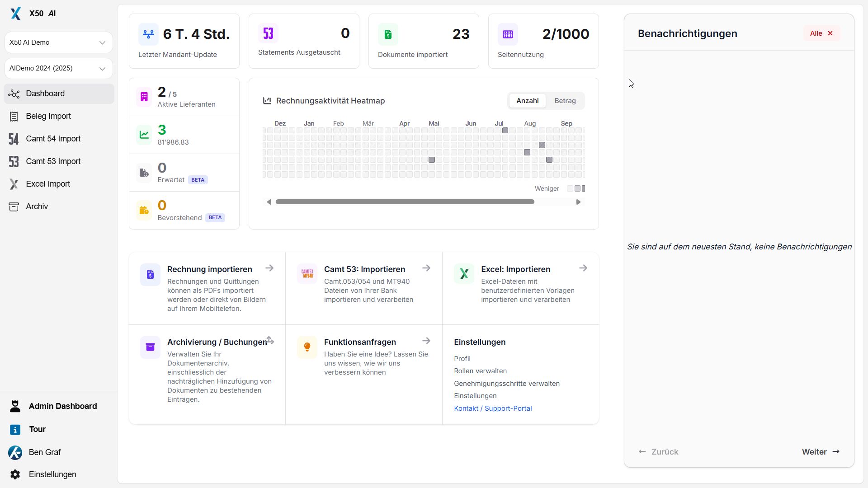Image resolution: width=868 pixels, height=488 pixels.
Task: Switch heatmap to Betrag view
Action: tap(565, 101)
